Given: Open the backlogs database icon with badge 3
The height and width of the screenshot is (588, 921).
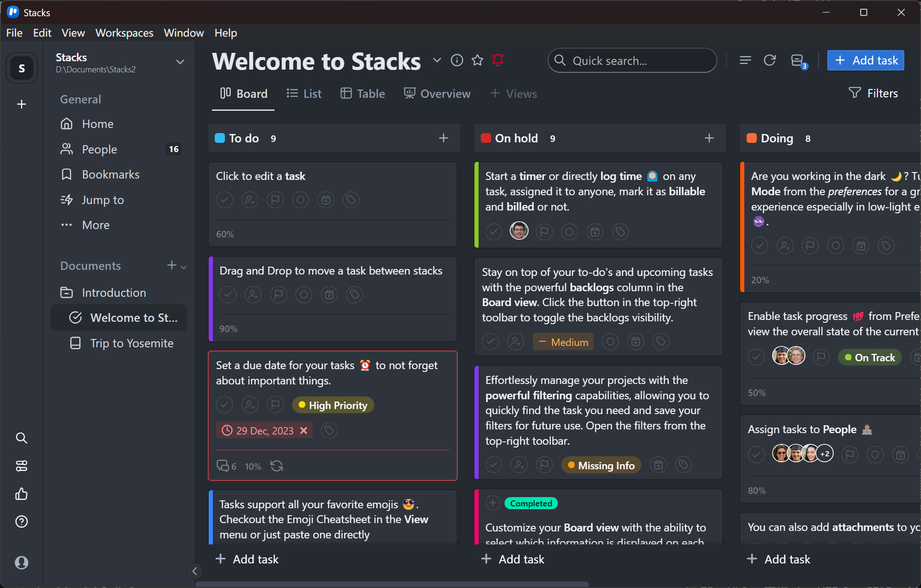Looking at the screenshot, I should click(799, 61).
